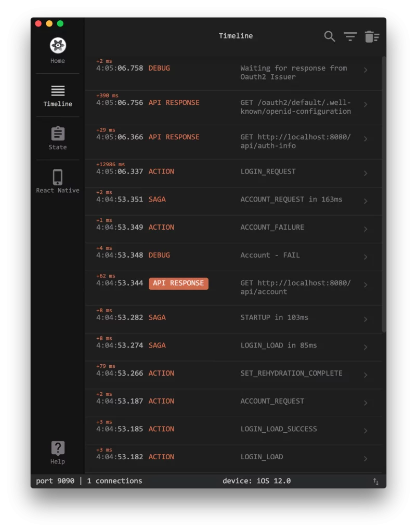The height and width of the screenshot is (532, 417).
Task: Click timestamp 4:04:53.274
Action: point(120,345)
